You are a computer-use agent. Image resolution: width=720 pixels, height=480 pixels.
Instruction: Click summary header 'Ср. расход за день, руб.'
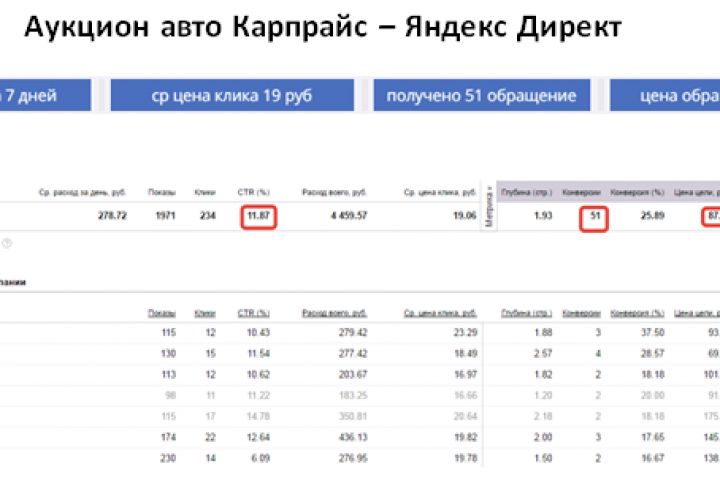pyautogui.click(x=82, y=192)
